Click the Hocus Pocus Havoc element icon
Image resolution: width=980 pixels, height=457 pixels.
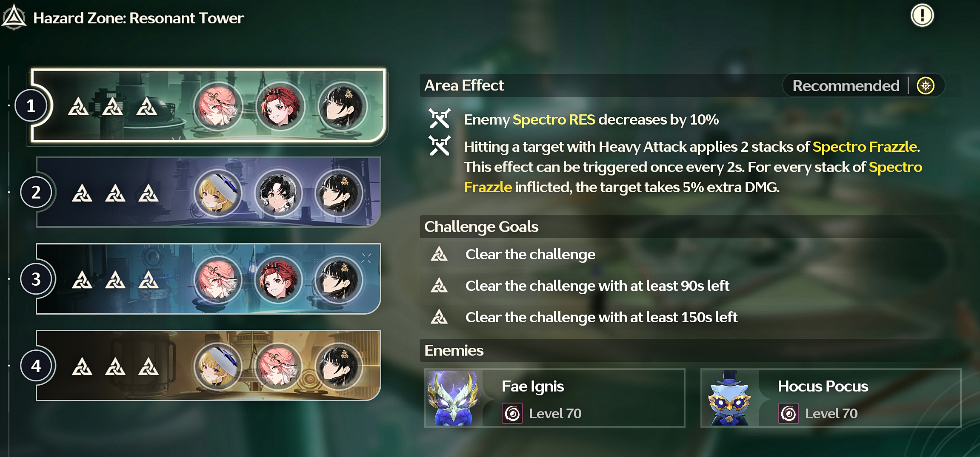tap(789, 413)
